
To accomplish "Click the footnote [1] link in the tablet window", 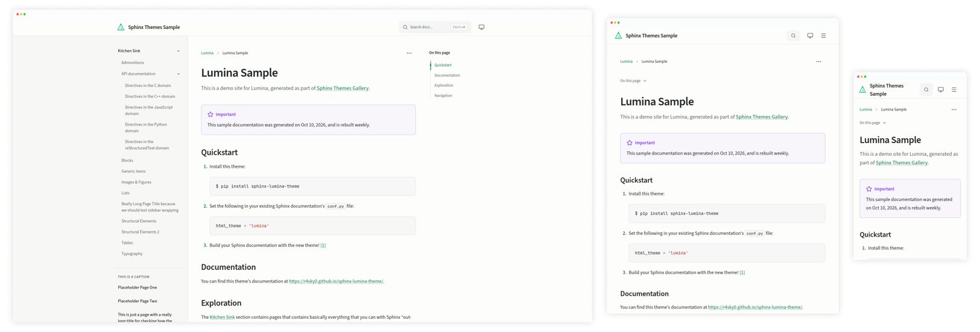I will point(742,272).
